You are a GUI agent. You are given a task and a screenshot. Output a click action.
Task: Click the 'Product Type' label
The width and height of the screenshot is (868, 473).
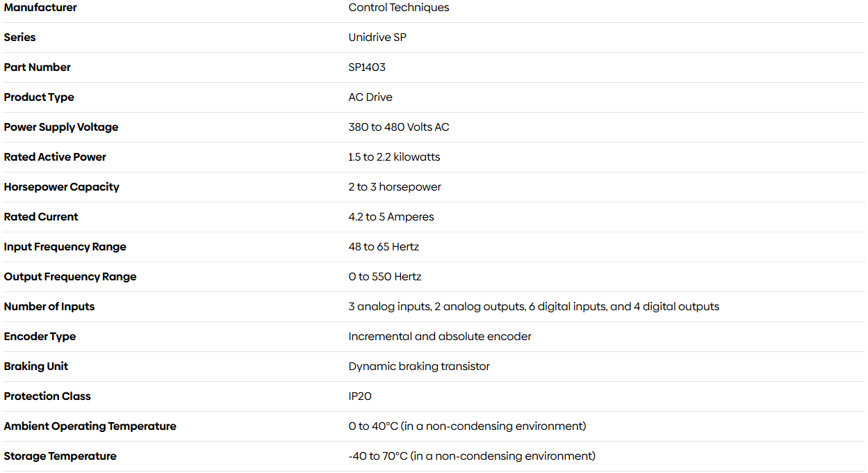click(x=39, y=97)
